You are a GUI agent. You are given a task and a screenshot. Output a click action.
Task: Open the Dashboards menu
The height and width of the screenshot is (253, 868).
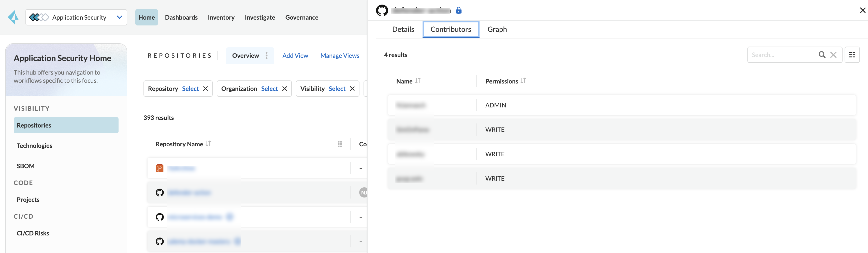(x=181, y=17)
